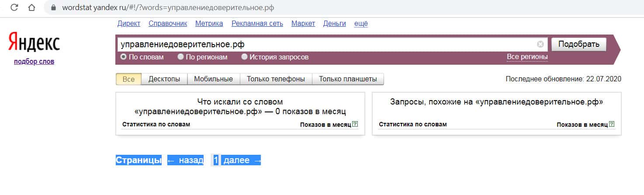
Task: Click the Страницы pagination label
Action: coord(138,160)
